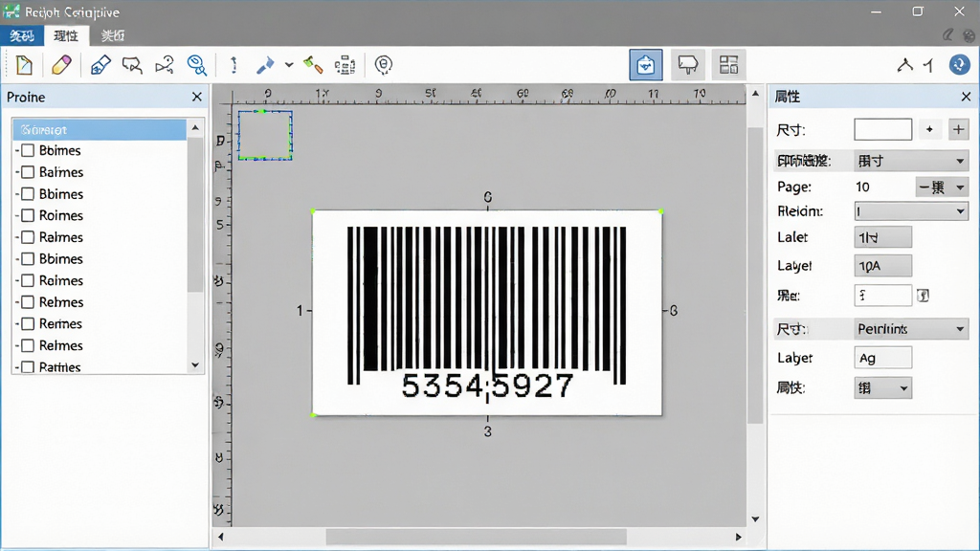Screen dimensions: 980x551
Task: Click the curved arrow share tool
Action: point(165,64)
